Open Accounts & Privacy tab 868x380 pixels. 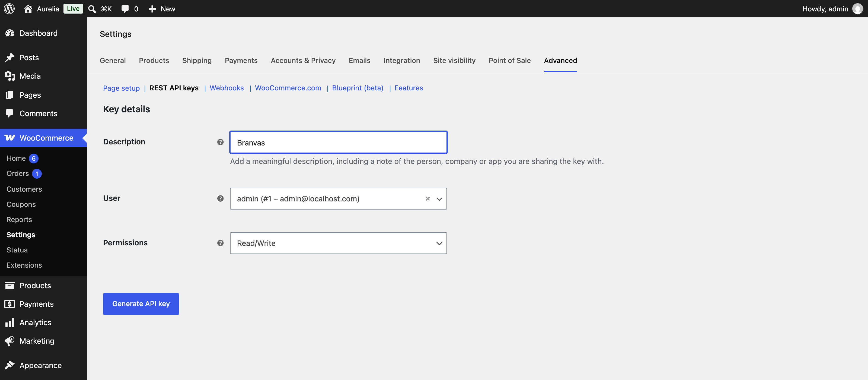[x=303, y=60]
